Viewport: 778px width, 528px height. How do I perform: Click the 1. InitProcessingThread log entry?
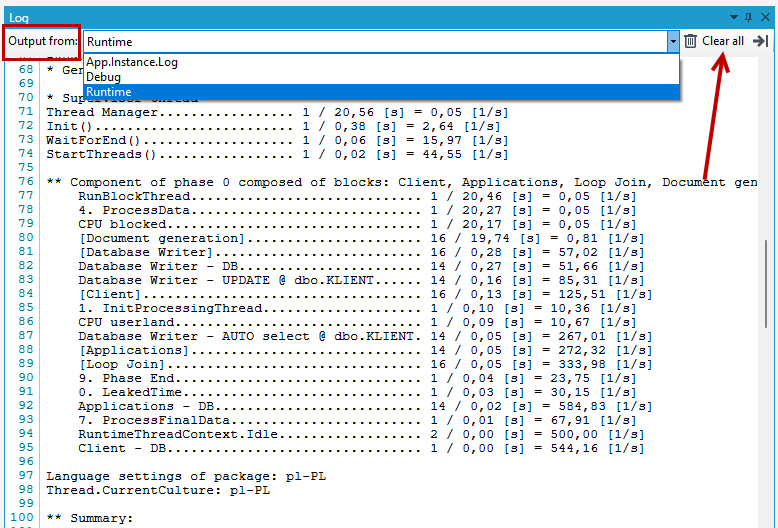click(357, 308)
